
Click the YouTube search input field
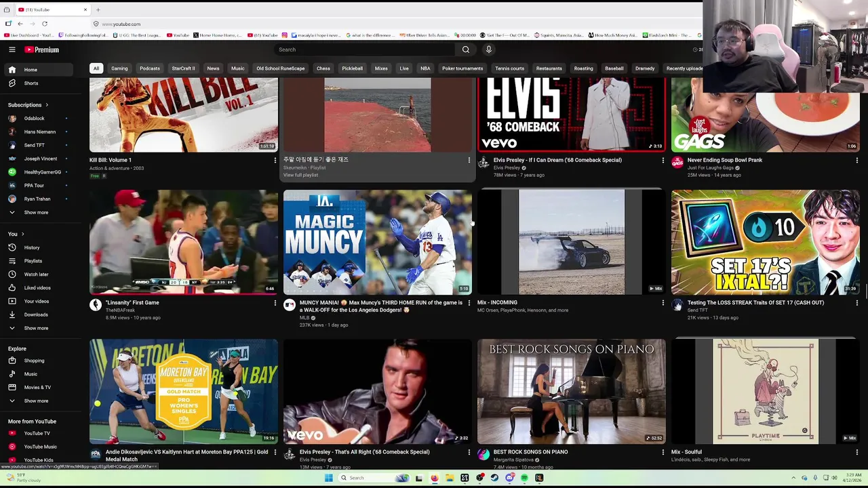(x=365, y=49)
